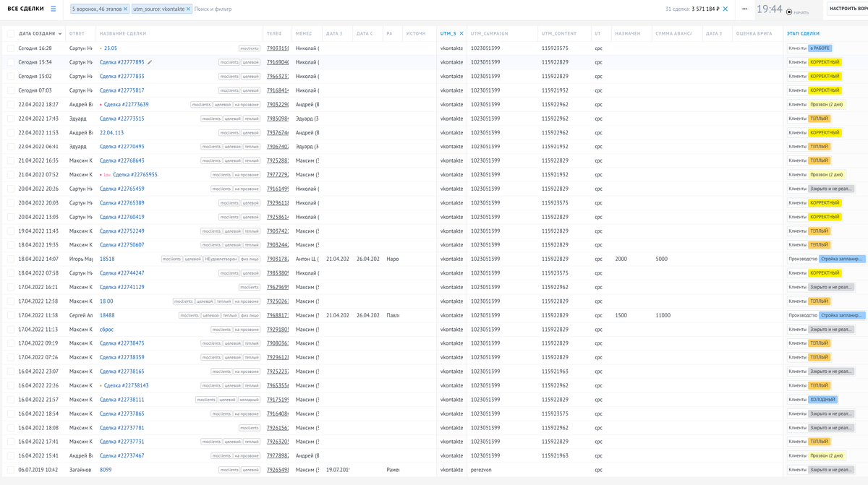Remove the '5 воронок, 46 этапов' filter chip

point(125,9)
